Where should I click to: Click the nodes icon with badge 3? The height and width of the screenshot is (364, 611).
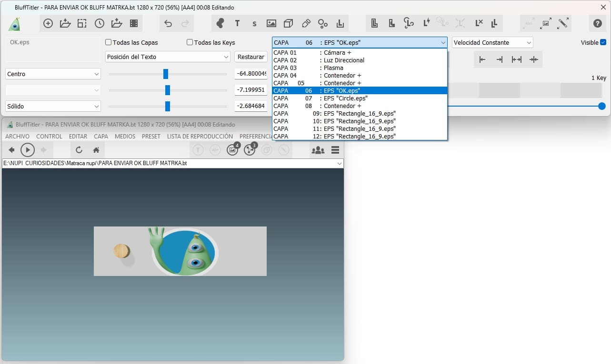coord(250,149)
